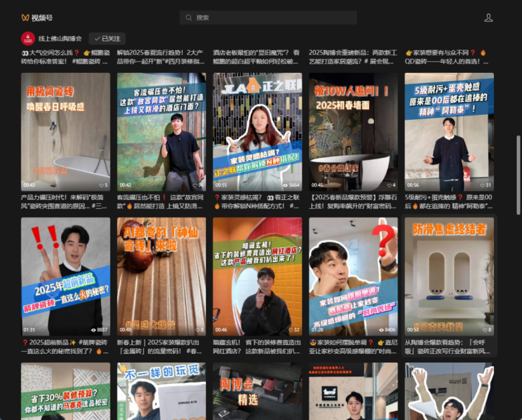The height and width of the screenshot is (420, 522).
Task: Click the 8406 count icon on 家装如何摆脱单调 video
Action: [382, 330]
